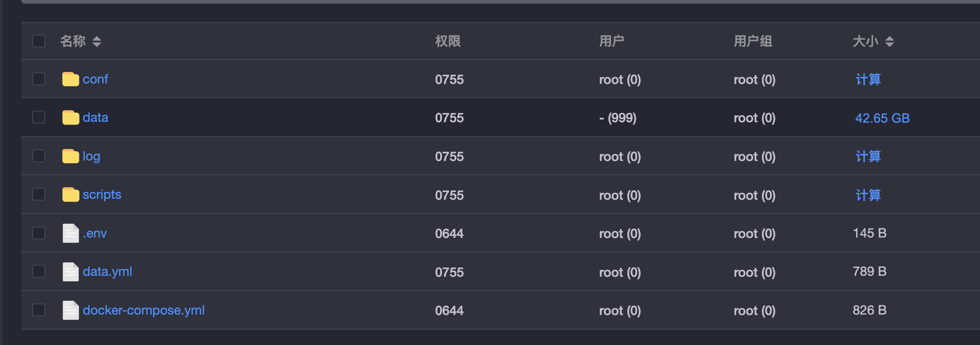Click the data folder icon

click(71, 117)
